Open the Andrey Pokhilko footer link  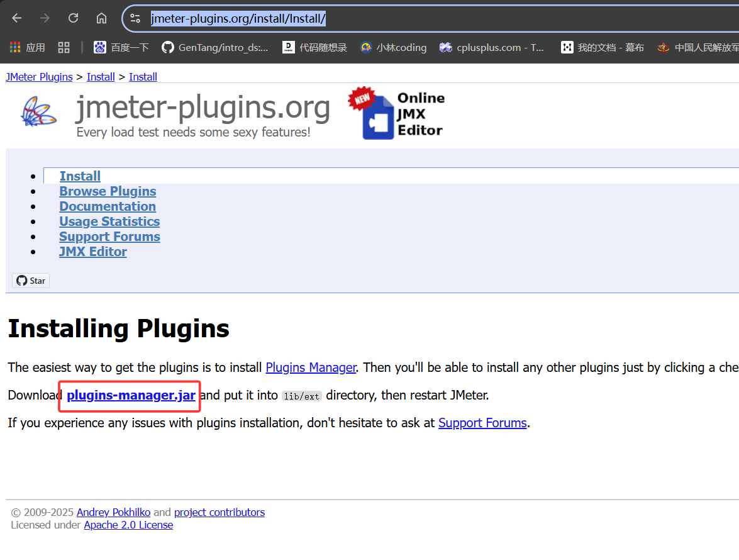click(114, 512)
